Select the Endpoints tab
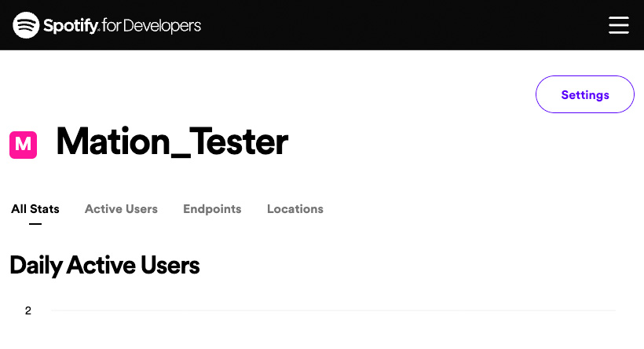Viewport: 644px width, 349px height. coord(212,209)
